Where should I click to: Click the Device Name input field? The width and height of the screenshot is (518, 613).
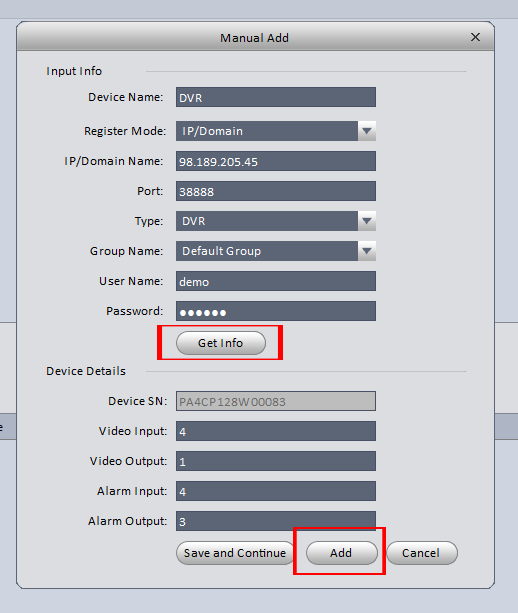276,97
